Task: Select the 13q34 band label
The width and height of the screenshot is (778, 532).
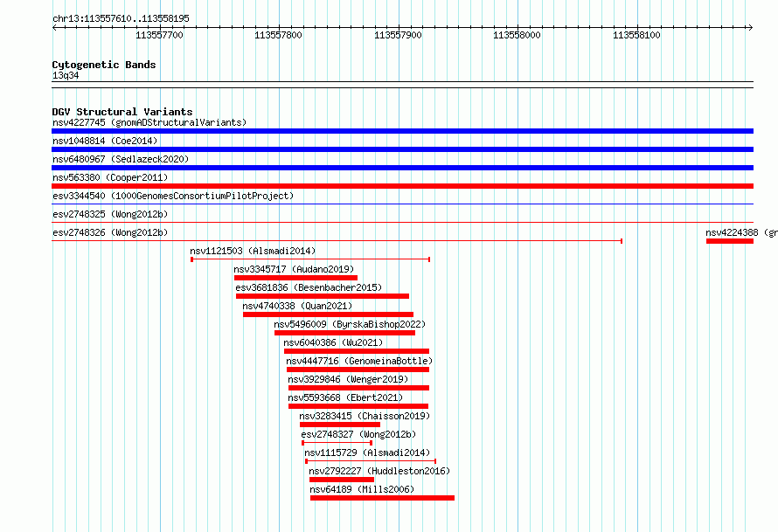Action: click(x=66, y=75)
